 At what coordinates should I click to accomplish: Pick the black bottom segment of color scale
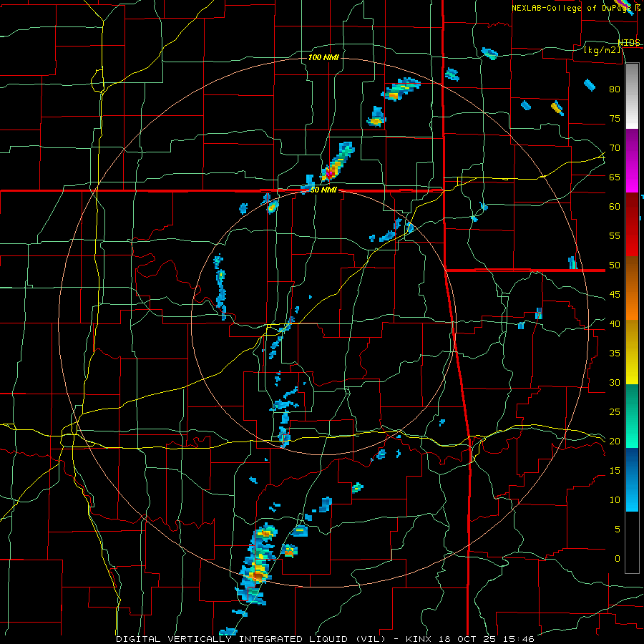coord(632,542)
